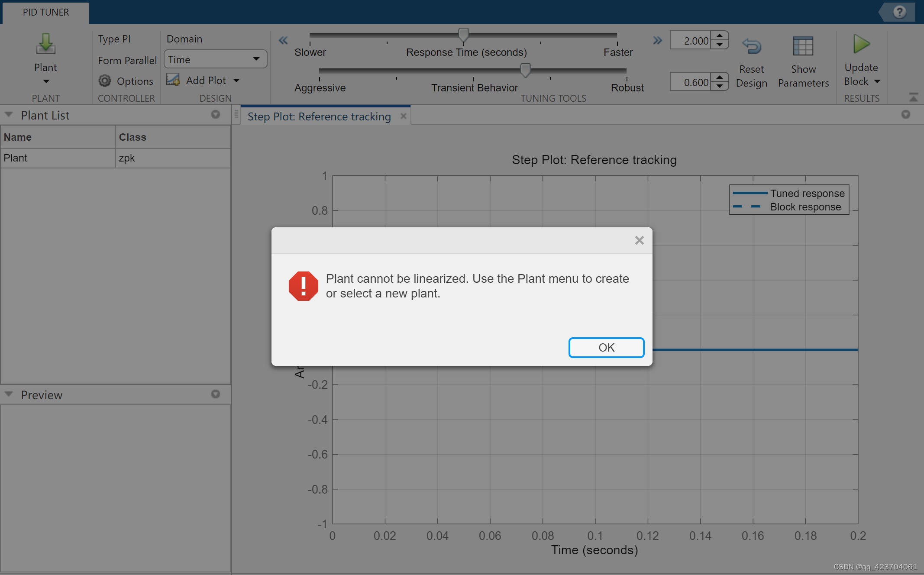Image resolution: width=924 pixels, height=575 pixels.
Task: Click the Reset Design icon
Action: tap(752, 46)
